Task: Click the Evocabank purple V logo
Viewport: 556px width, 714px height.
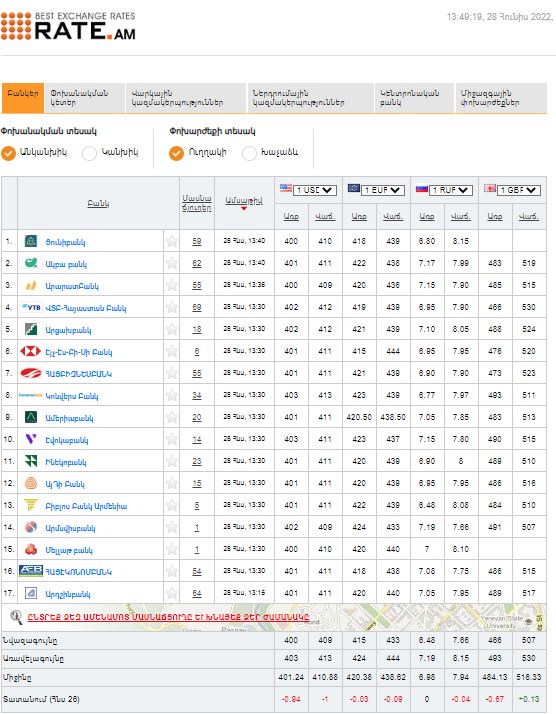Action: (x=31, y=439)
